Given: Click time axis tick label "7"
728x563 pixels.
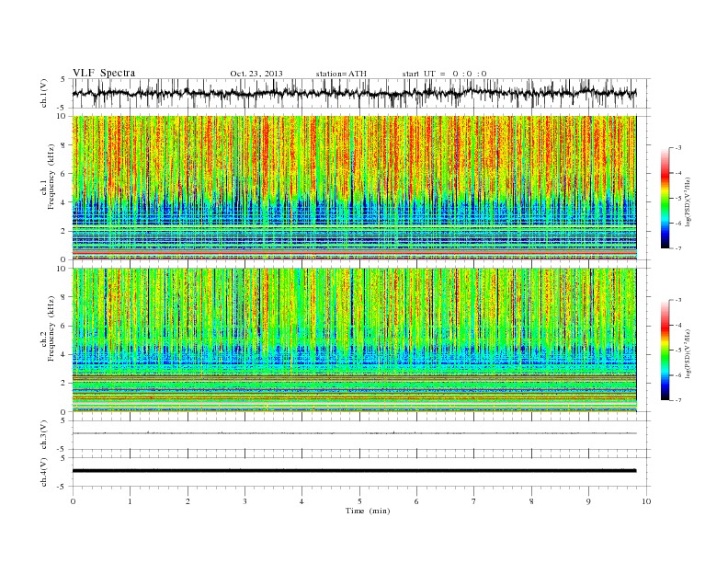Looking at the screenshot, I should [474, 501].
